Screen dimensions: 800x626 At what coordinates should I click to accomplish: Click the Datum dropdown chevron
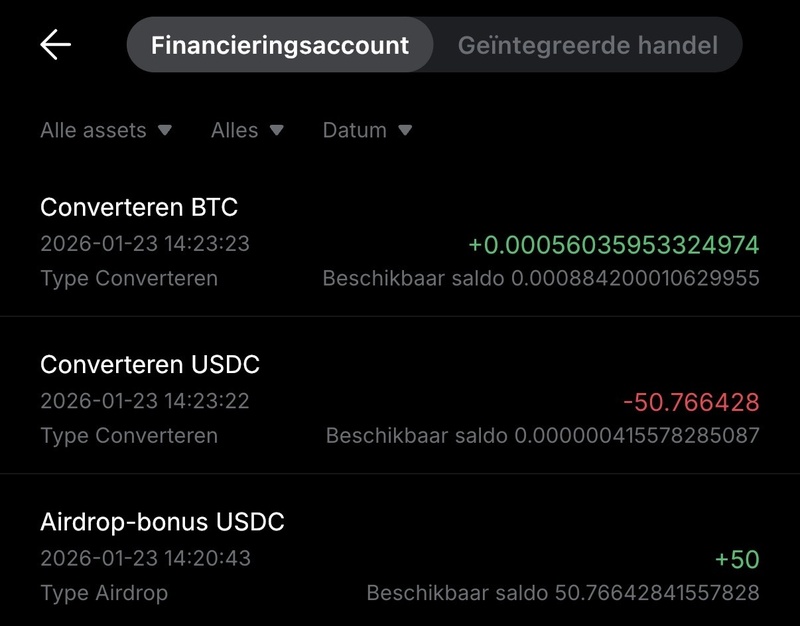point(405,130)
